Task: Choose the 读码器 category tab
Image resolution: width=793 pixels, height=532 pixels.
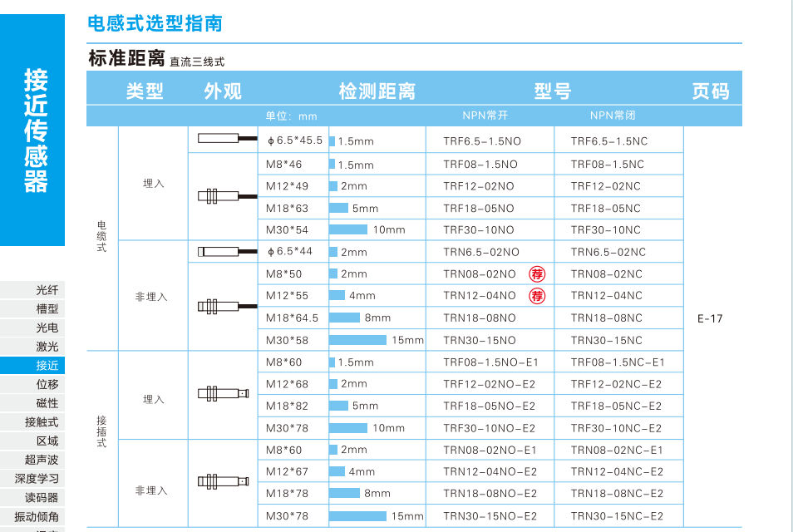Action: click(42, 498)
